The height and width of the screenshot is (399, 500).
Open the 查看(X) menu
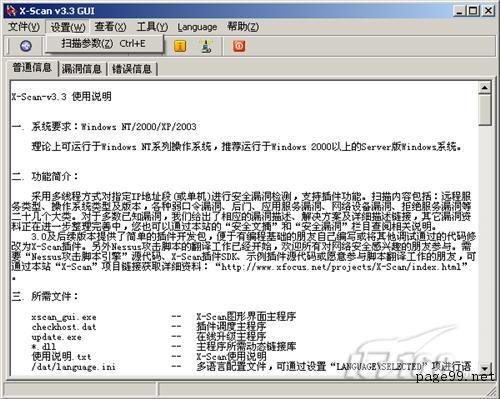110,27
